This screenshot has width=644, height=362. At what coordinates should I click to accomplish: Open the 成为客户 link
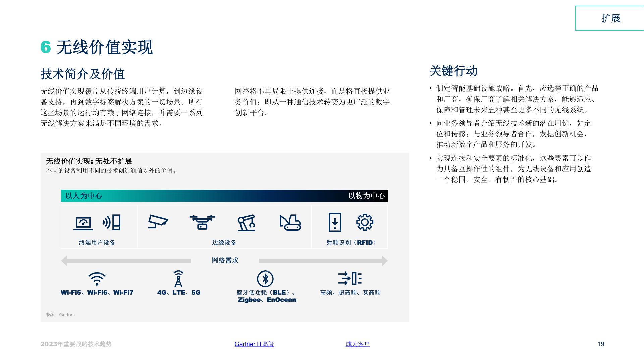[358, 344]
